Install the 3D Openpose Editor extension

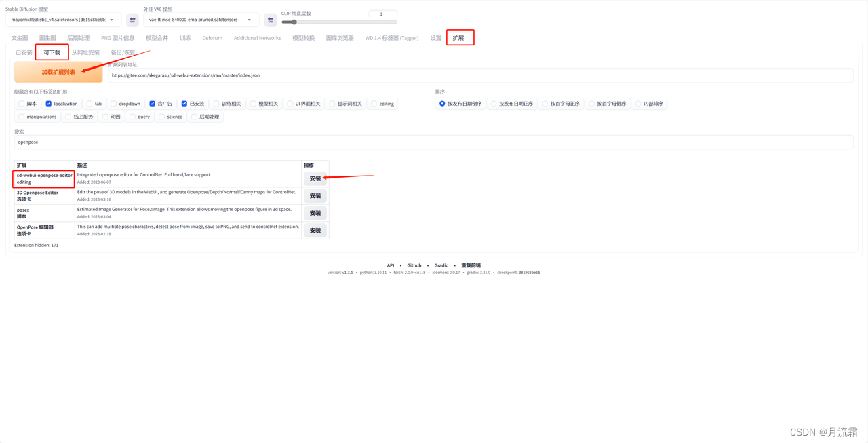click(x=315, y=195)
